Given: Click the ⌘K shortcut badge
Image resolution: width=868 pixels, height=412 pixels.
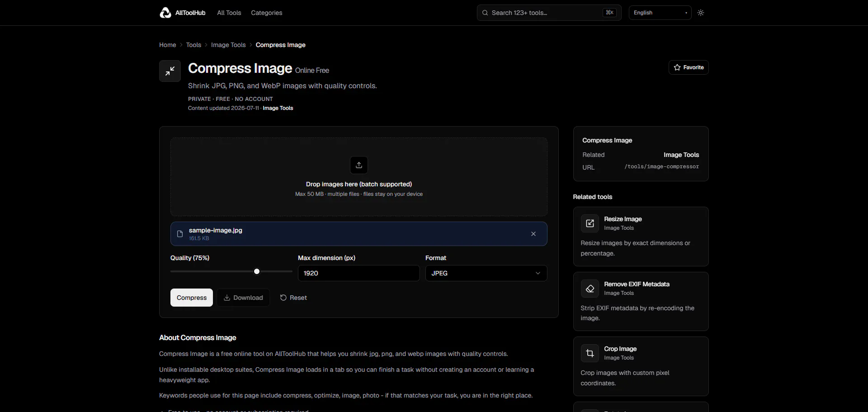Looking at the screenshot, I should click(609, 13).
